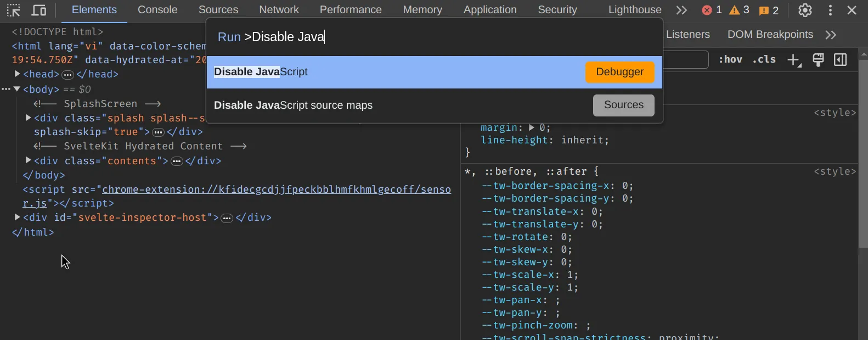Expand the ellipsis inside head tag
This screenshot has height=340, width=868.
(x=67, y=75)
